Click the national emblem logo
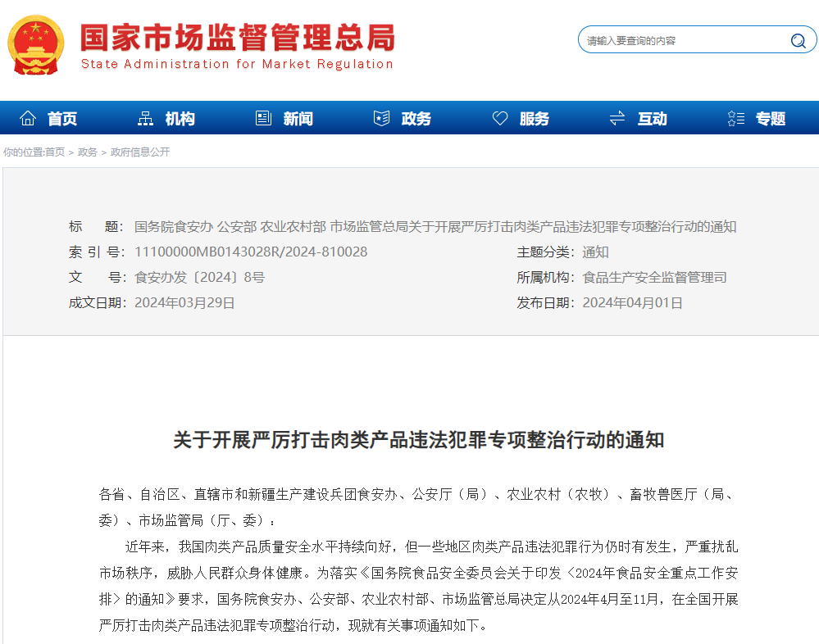Image resolution: width=819 pixels, height=644 pixels. (35, 44)
